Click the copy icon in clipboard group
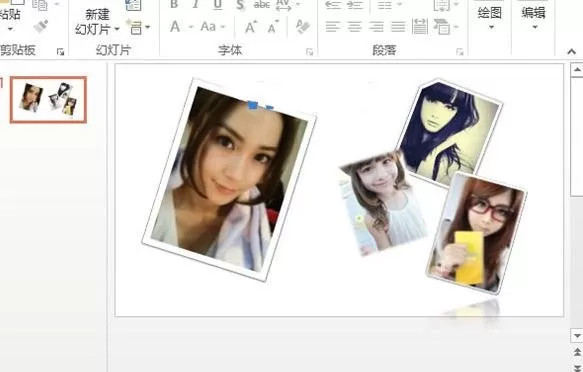Screen dimensions: 583x372 tap(40, 5)
